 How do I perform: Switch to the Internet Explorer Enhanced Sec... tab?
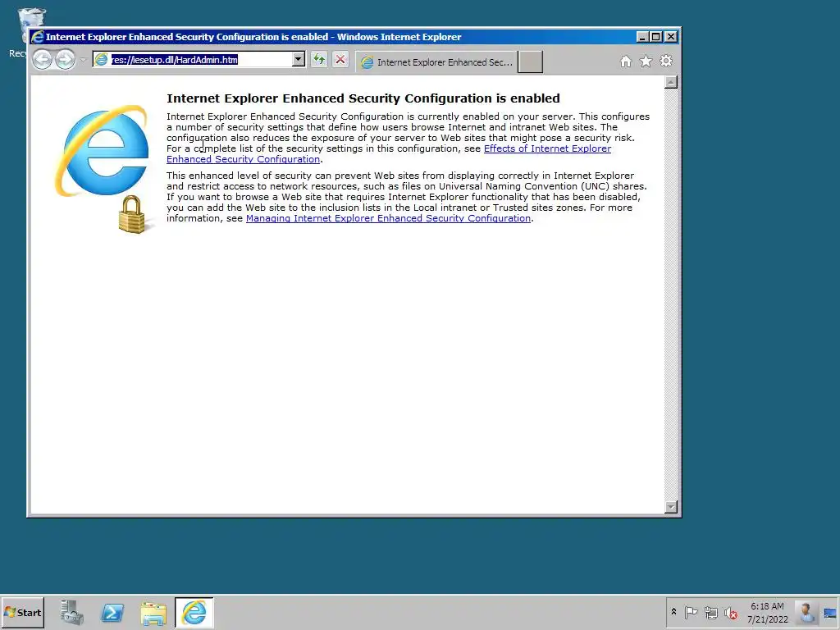point(436,62)
